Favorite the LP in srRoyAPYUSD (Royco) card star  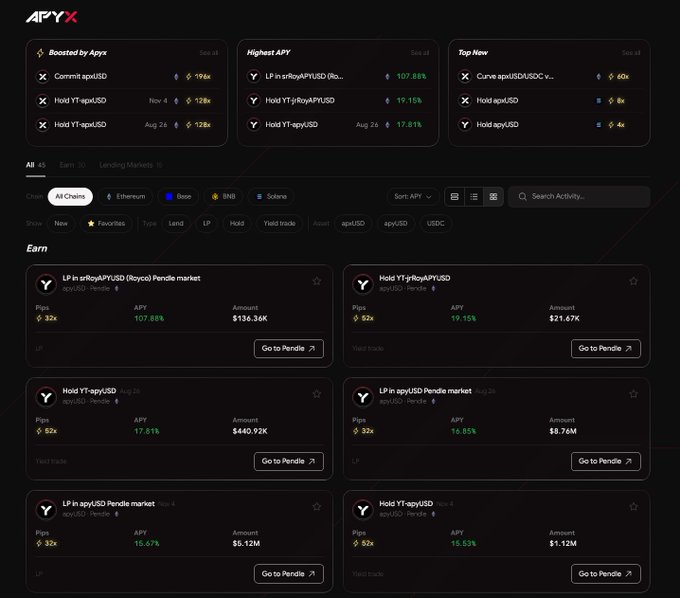tap(317, 281)
